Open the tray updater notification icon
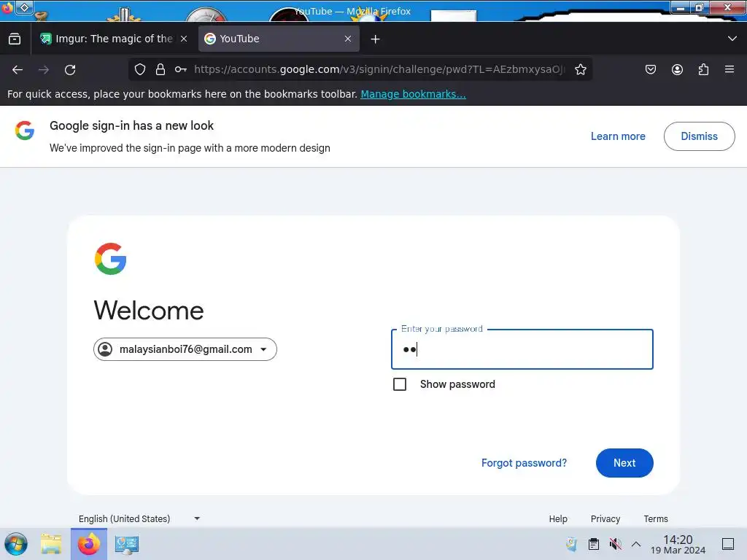Screen dimensions: 747x560 pos(572,544)
